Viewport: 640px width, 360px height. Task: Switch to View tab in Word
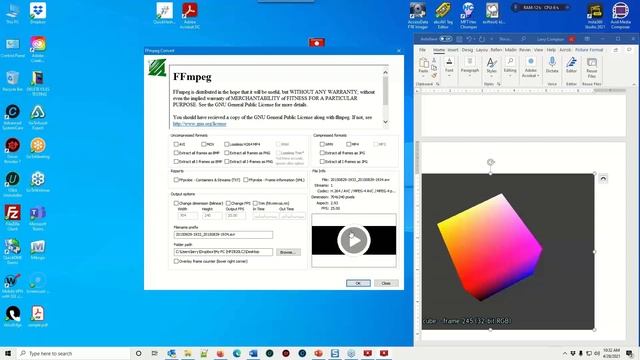point(538,50)
